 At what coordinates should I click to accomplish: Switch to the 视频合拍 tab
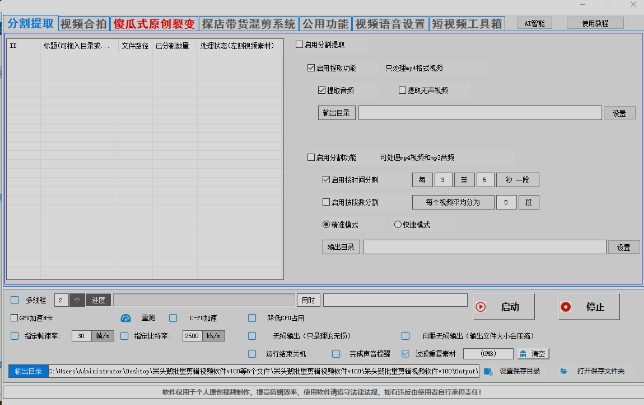click(83, 22)
